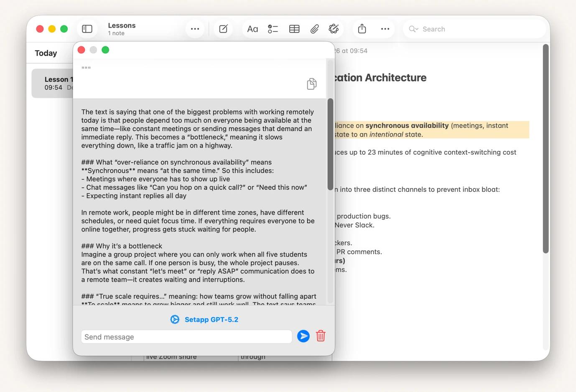Toggle the Notes sidebar panel

coord(87,29)
